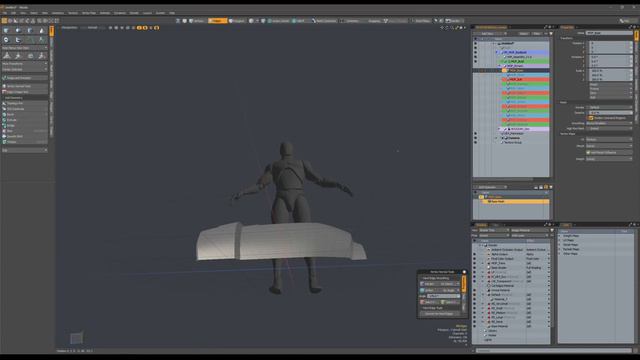Expand the blue highlighted item in Item List

click(x=497, y=52)
